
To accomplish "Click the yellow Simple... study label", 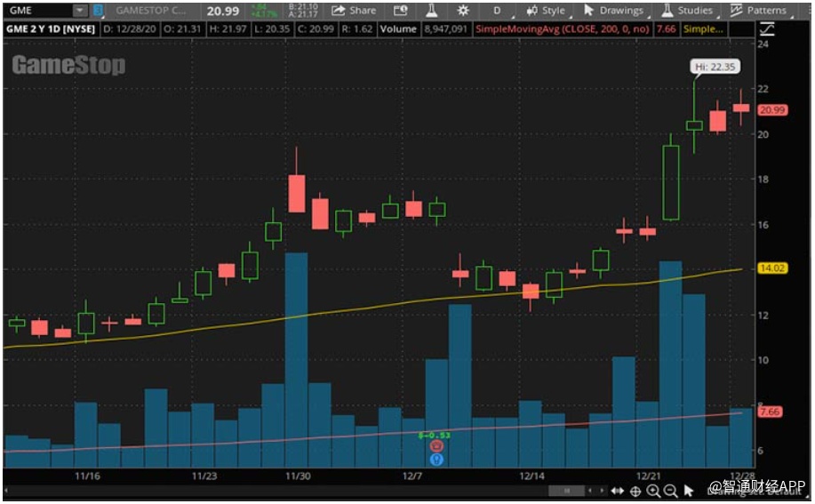I will (703, 29).
